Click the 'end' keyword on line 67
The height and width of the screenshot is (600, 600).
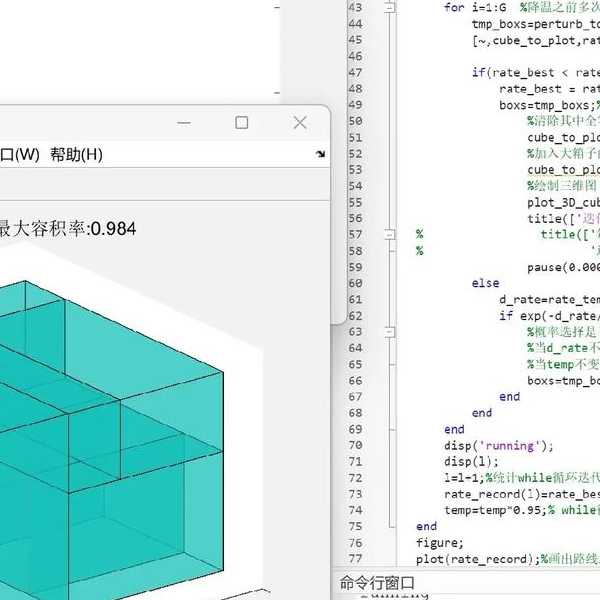coord(510,397)
